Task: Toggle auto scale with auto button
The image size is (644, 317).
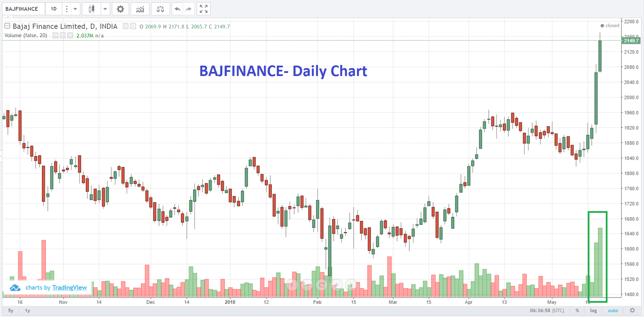Action: [x=613, y=311]
